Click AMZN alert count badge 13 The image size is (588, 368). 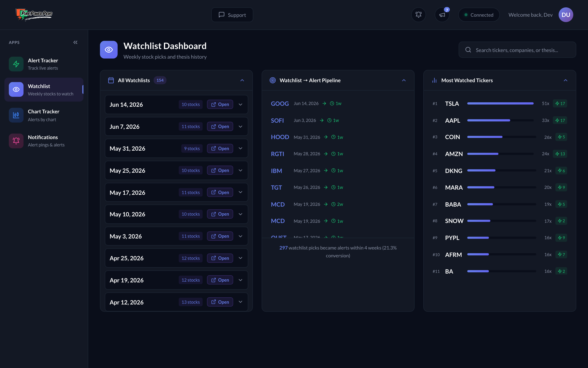click(560, 154)
